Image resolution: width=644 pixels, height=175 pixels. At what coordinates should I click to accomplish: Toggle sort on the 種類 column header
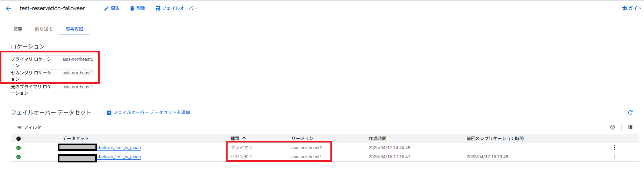(x=238, y=139)
